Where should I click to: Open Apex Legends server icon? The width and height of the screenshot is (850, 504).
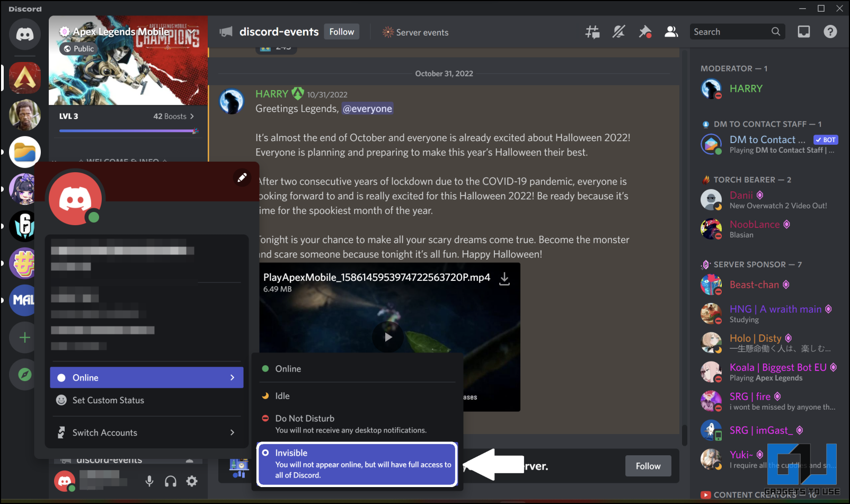[x=24, y=78]
